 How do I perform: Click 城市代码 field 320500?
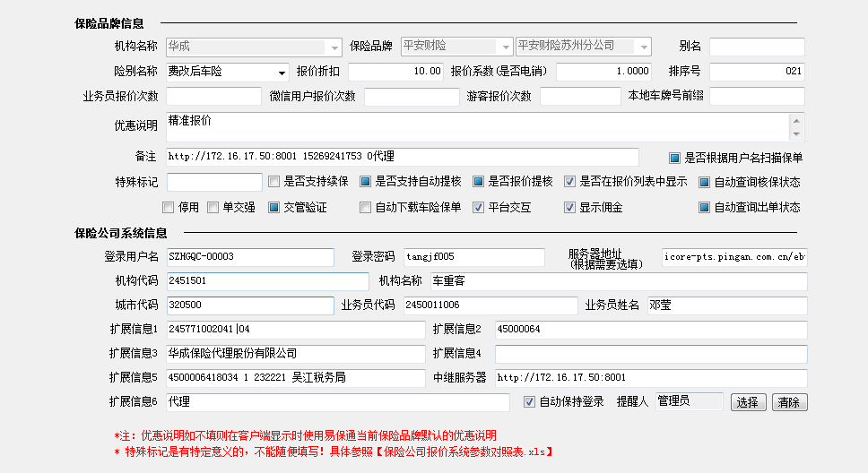(x=250, y=305)
